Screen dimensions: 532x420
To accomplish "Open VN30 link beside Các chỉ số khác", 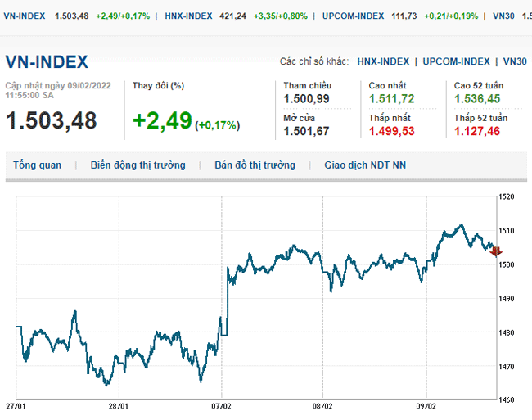I will tap(515, 61).
